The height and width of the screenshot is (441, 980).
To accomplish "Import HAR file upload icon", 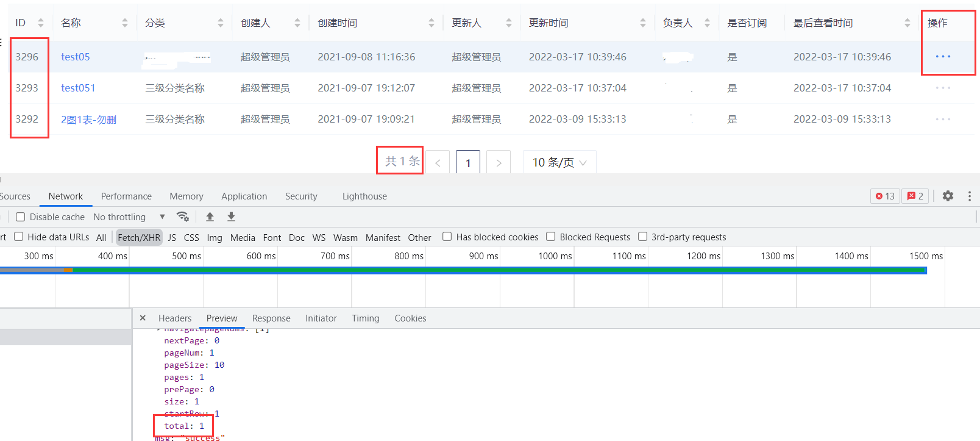I will point(210,217).
